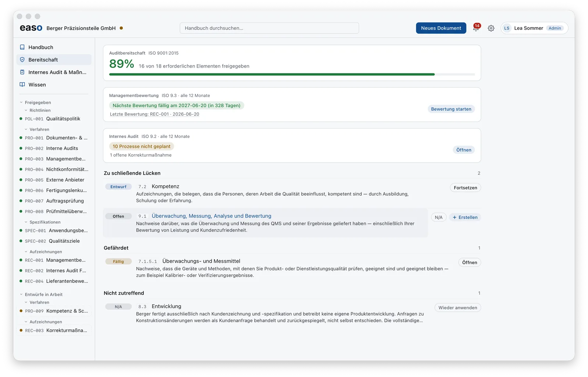
Task: Collapse the Freigegeben tree group
Action: [x=21, y=102]
